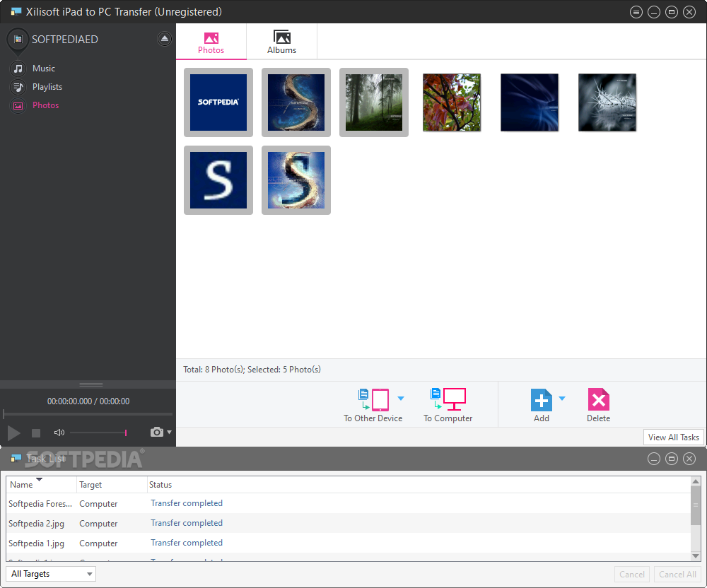The width and height of the screenshot is (707, 588).
Task: Adjust the volume slider
Action: [x=98, y=433]
